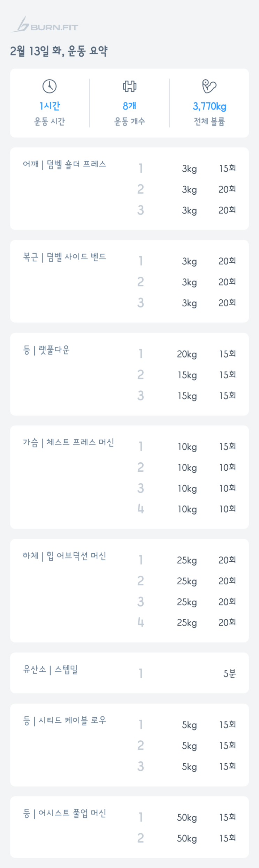
Task: Click the BURN.FIT logo
Action: pyautogui.click(x=45, y=25)
